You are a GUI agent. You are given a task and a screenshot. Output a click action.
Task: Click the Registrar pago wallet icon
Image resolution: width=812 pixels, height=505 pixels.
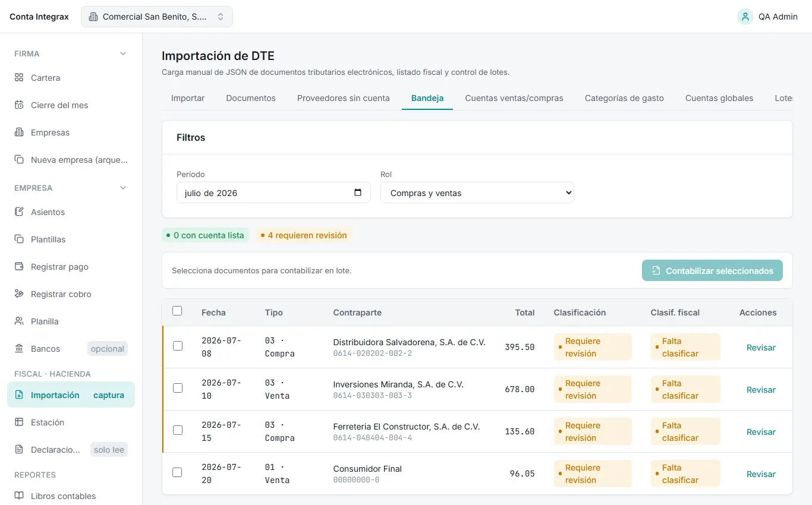[x=19, y=267]
